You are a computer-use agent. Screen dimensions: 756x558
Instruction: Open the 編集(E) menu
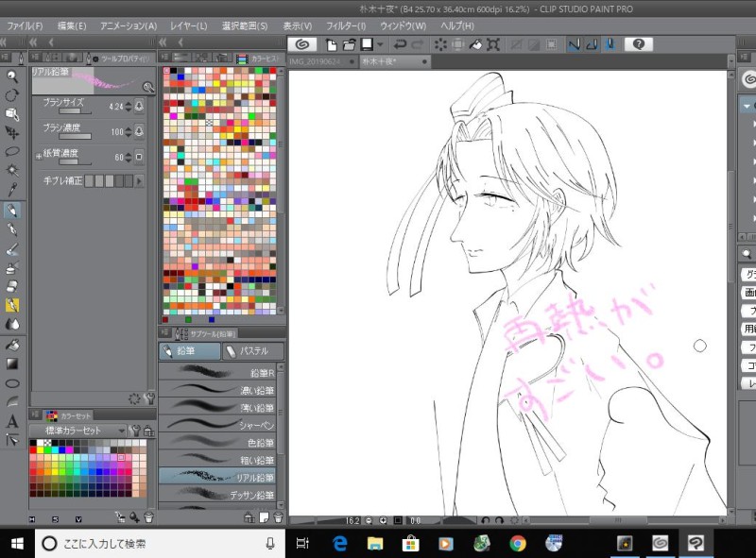72,26
